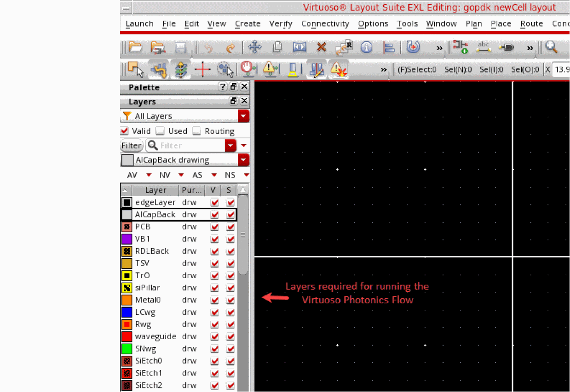570x392 pixels.
Task: Click the blue LCwg layer color swatch
Action: tap(127, 312)
